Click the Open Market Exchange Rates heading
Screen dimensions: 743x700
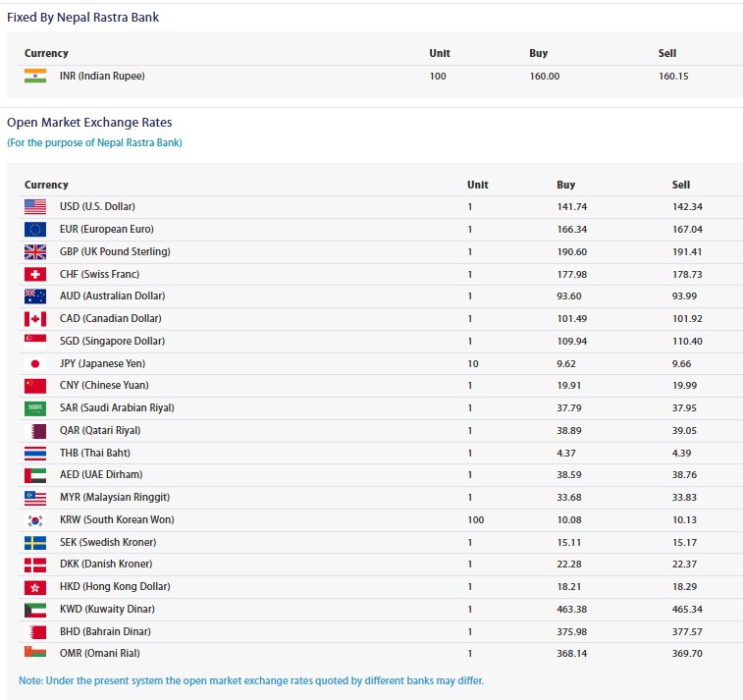pos(89,123)
